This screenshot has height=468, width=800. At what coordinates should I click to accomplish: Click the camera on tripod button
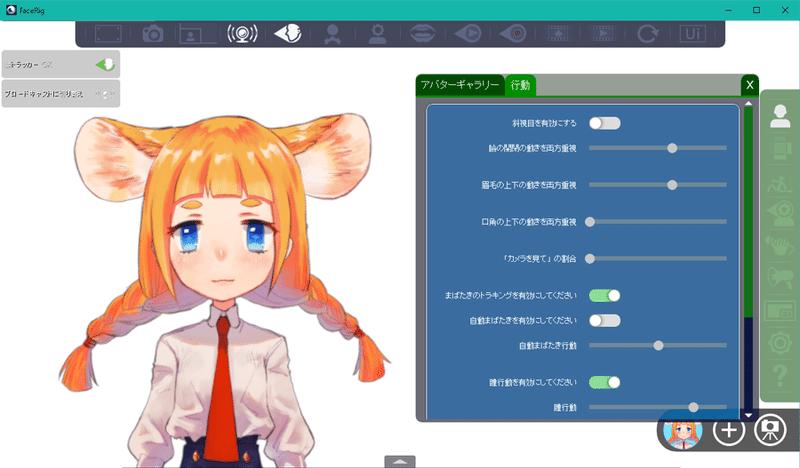click(x=770, y=430)
